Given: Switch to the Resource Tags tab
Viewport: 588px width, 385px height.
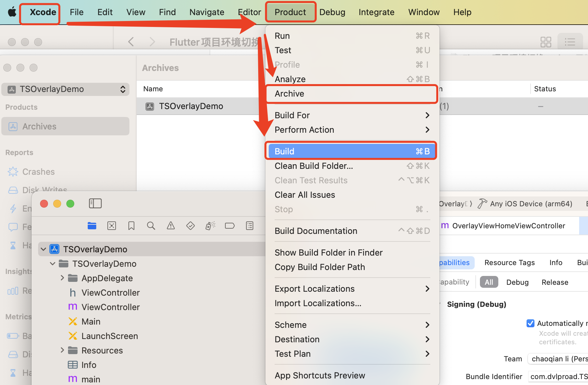Looking at the screenshot, I should coord(509,262).
